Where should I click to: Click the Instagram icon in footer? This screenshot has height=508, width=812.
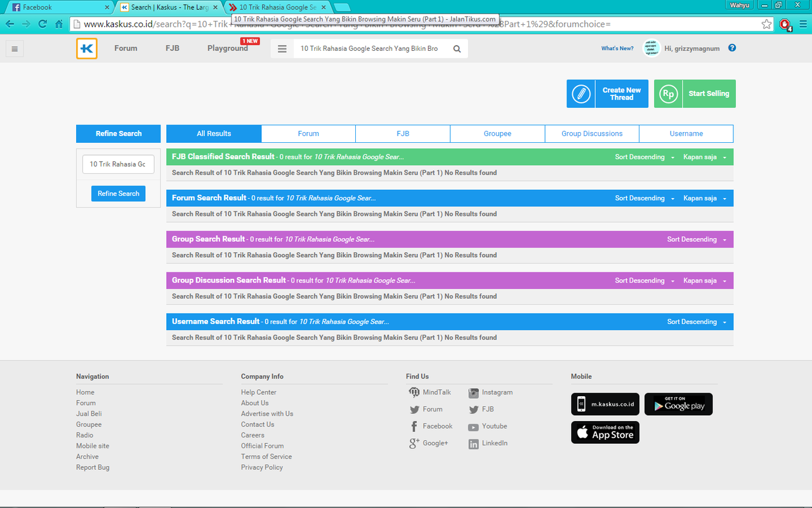pos(474,392)
